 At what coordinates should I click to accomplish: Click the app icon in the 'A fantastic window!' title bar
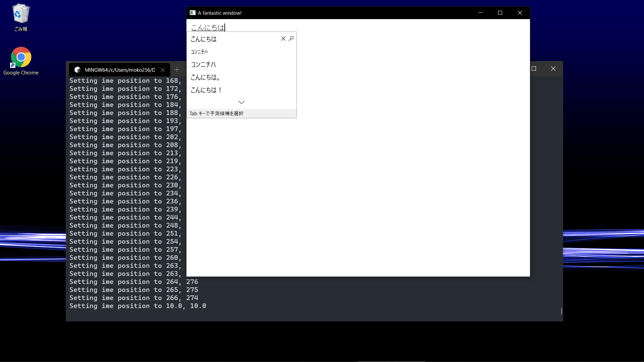click(193, 13)
